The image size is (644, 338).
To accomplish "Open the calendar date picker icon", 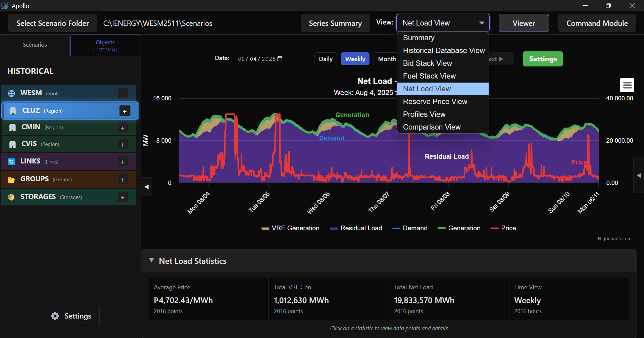I will (280, 59).
